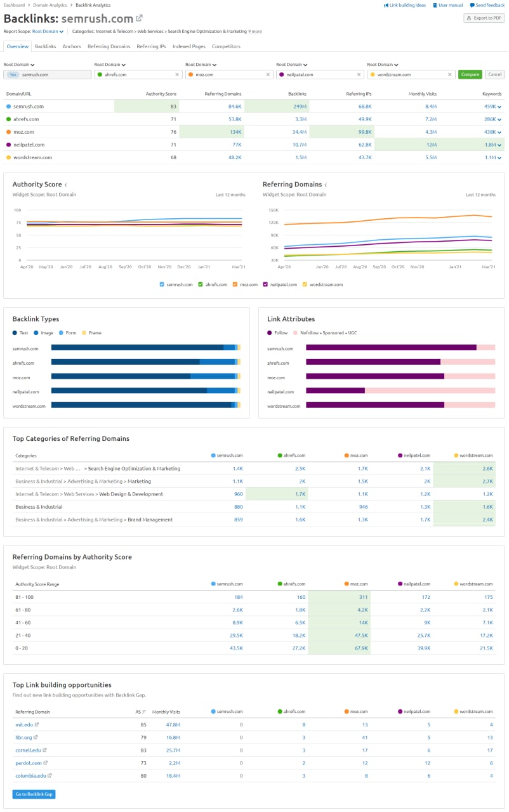Viewport: 509px width, 812px height.
Task: Open the Competitors tab
Action: (x=226, y=46)
